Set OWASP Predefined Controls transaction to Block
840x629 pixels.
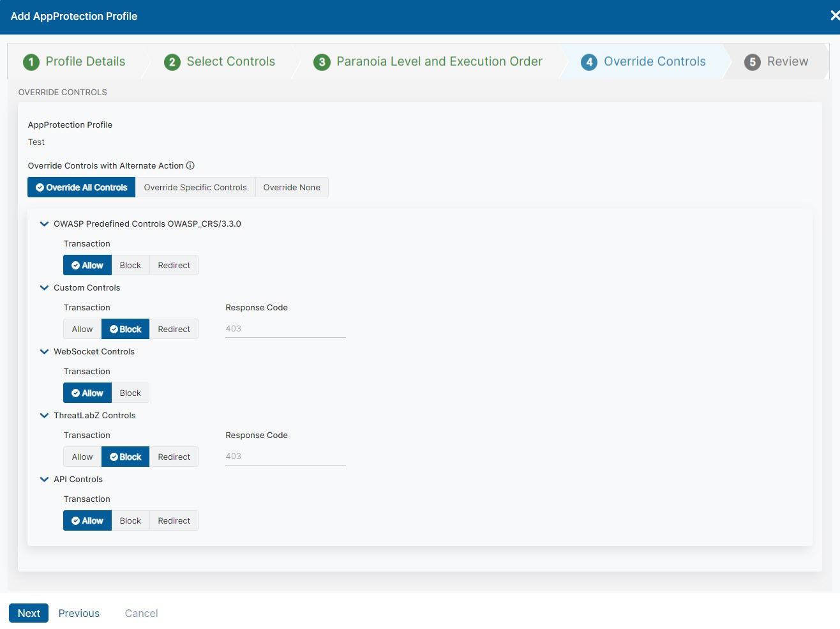130,266
